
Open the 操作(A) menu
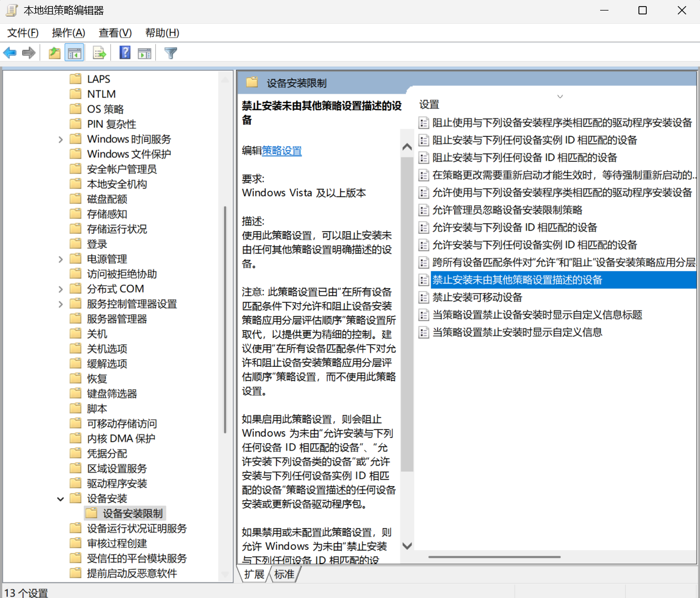tap(68, 33)
